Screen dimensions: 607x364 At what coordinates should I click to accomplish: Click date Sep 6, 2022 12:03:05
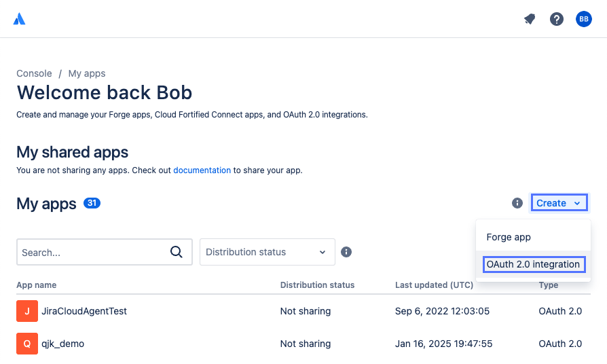[x=442, y=311]
